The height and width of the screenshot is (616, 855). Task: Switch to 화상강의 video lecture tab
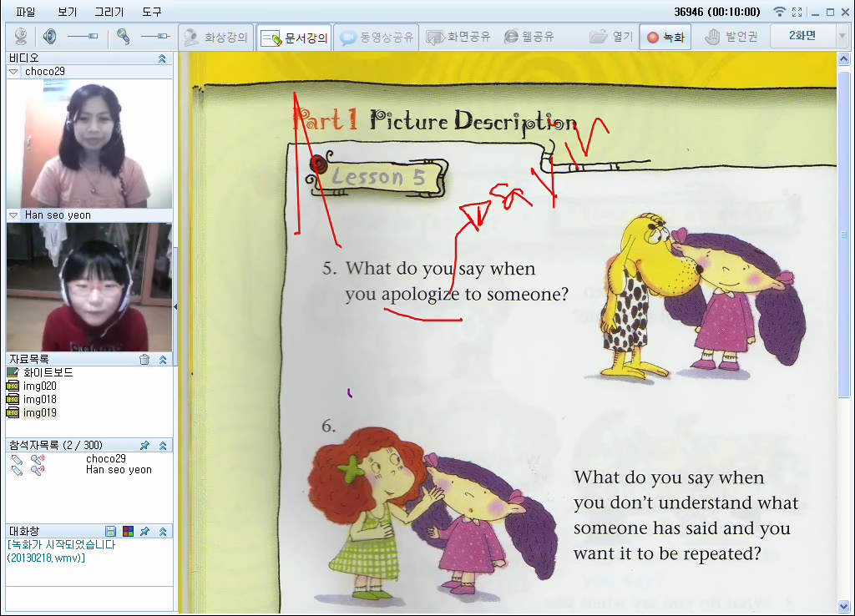point(216,37)
